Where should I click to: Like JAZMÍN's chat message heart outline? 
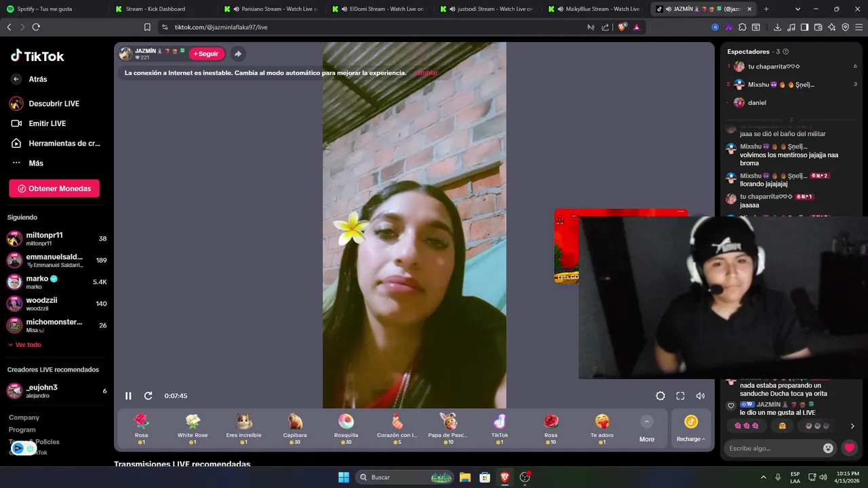tap(730, 406)
